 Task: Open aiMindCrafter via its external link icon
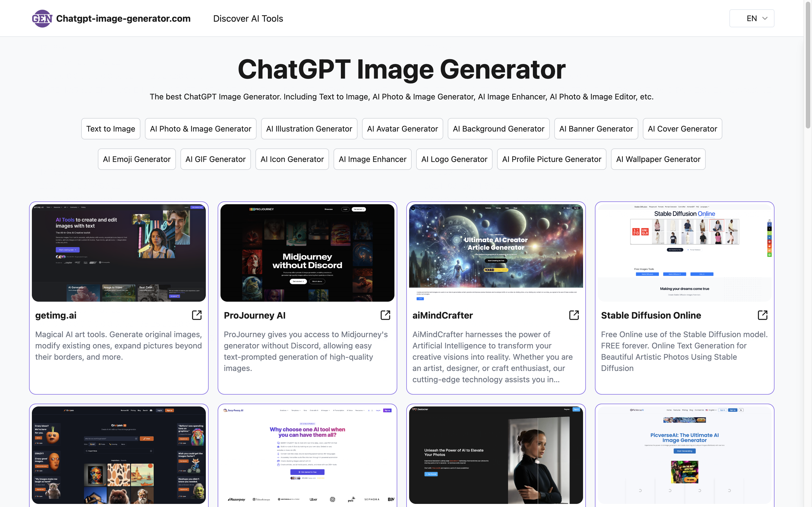pos(574,315)
